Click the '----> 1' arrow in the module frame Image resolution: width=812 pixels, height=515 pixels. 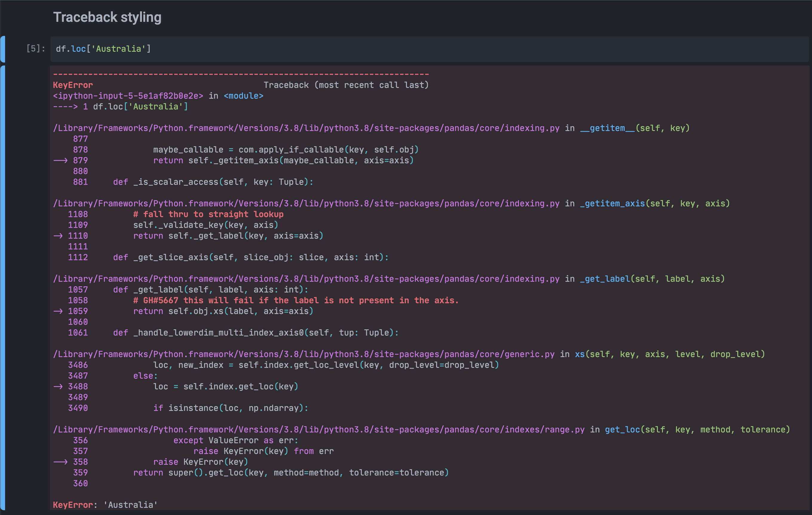(x=70, y=107)
